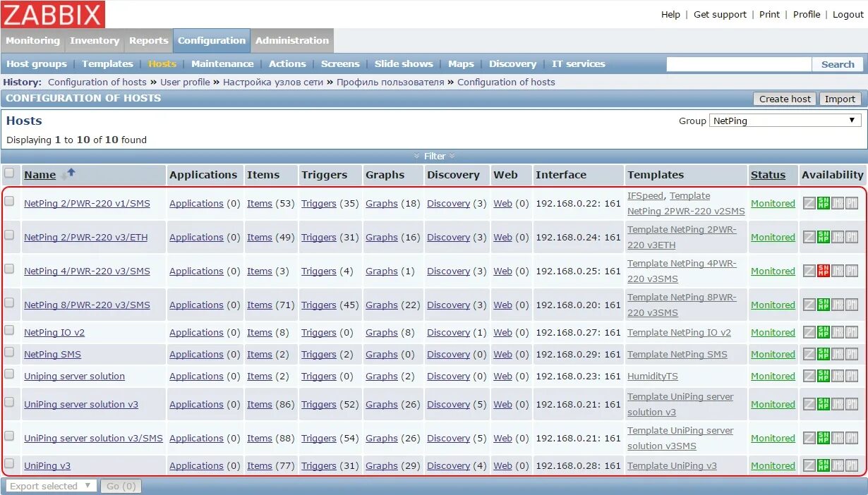Open the Discovery submenu item
868x495 pixels.
coord(512,63)
